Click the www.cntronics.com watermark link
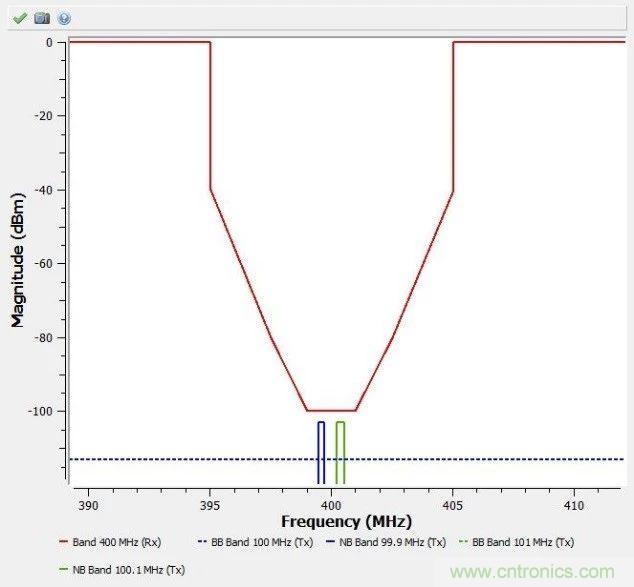 click(532, 573)
